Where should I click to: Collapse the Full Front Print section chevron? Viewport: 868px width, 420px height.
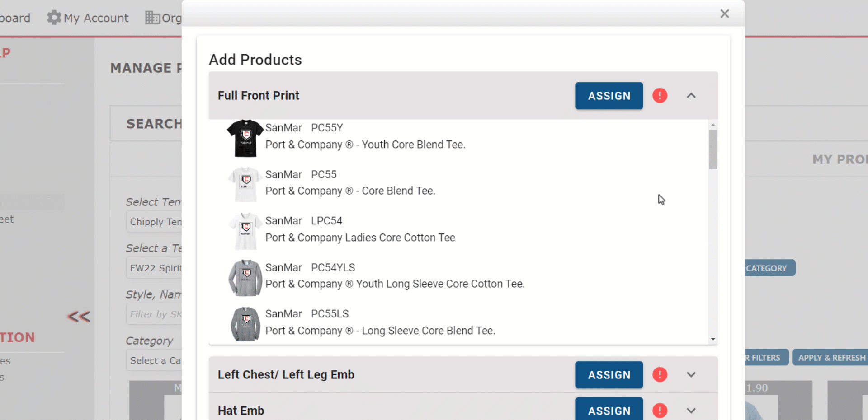(691, 95)
